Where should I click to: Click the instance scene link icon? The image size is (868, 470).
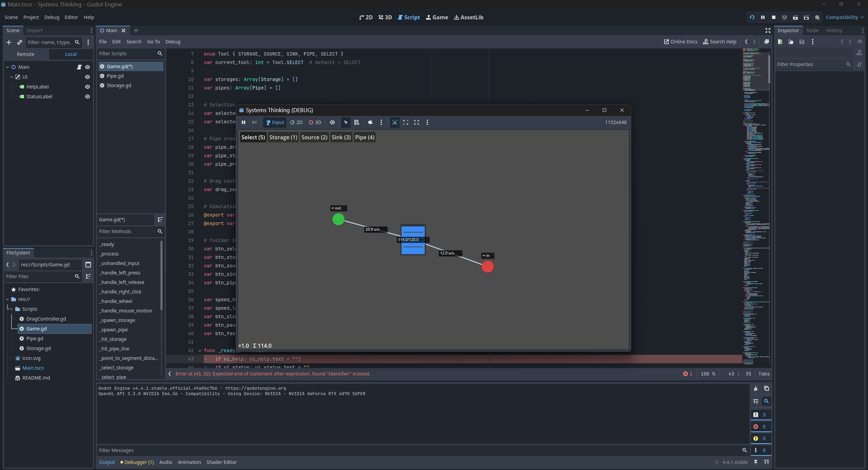(20, 42)
